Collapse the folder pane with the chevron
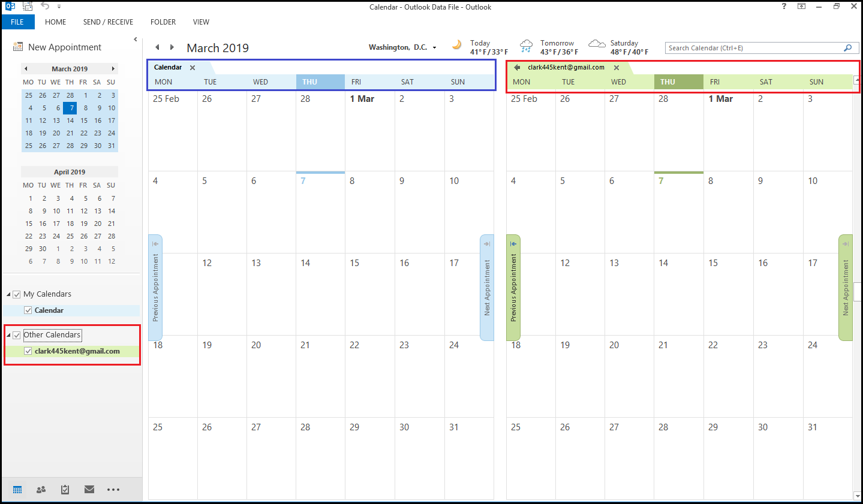The image size is (863, 504). pos(136,40)
